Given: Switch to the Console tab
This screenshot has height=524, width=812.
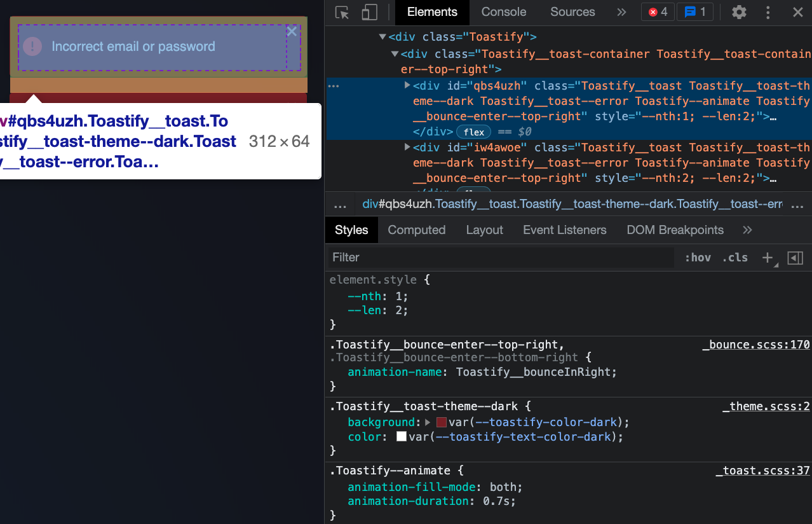Looking at the screenshot, I should coord(504,12).
